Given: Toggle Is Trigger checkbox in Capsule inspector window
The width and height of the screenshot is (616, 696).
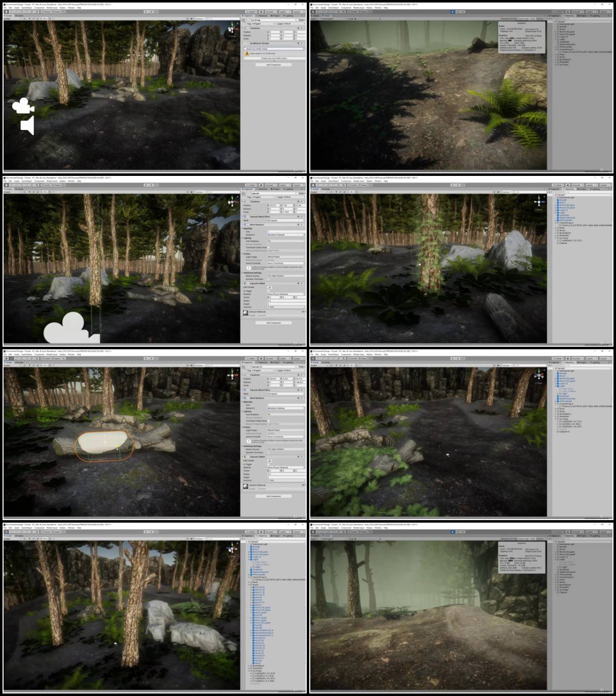Looking at the screenshot, I should click(x=269, y=291).
